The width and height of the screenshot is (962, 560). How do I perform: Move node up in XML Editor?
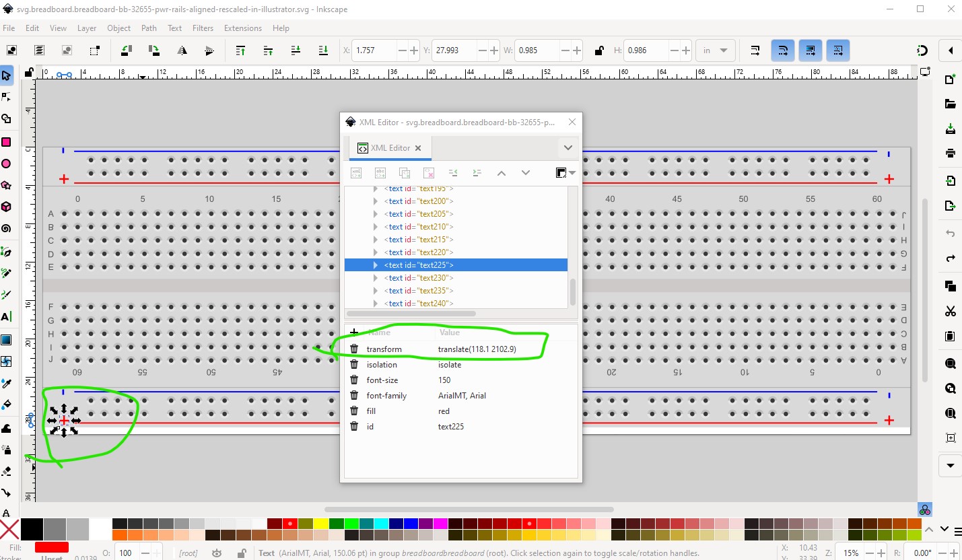point(501,173)
